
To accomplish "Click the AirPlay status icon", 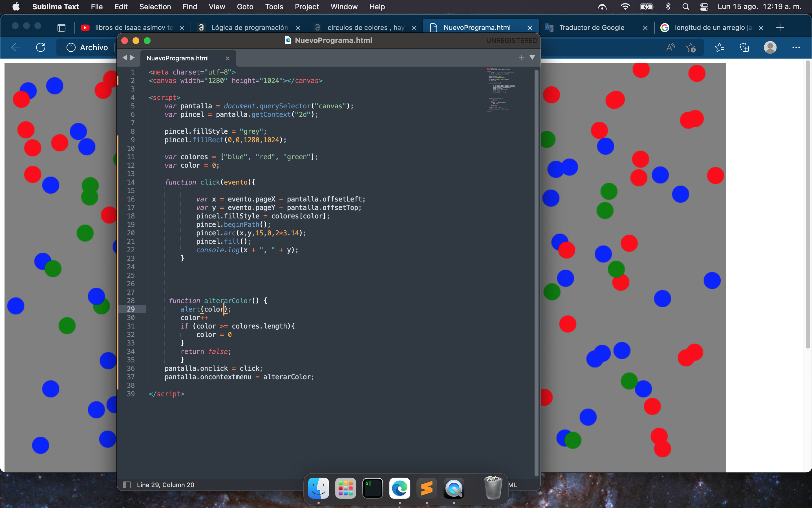I will click(x=602, y=7).
